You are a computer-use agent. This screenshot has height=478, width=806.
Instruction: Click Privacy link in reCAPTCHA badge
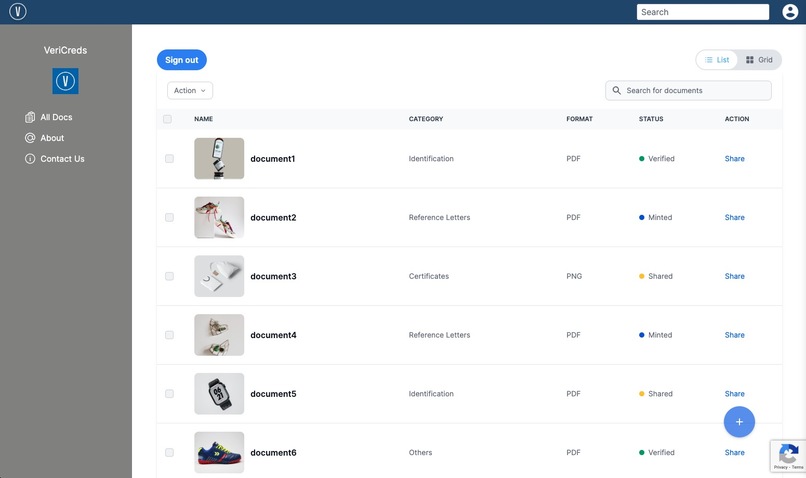(x=780, y=467)
